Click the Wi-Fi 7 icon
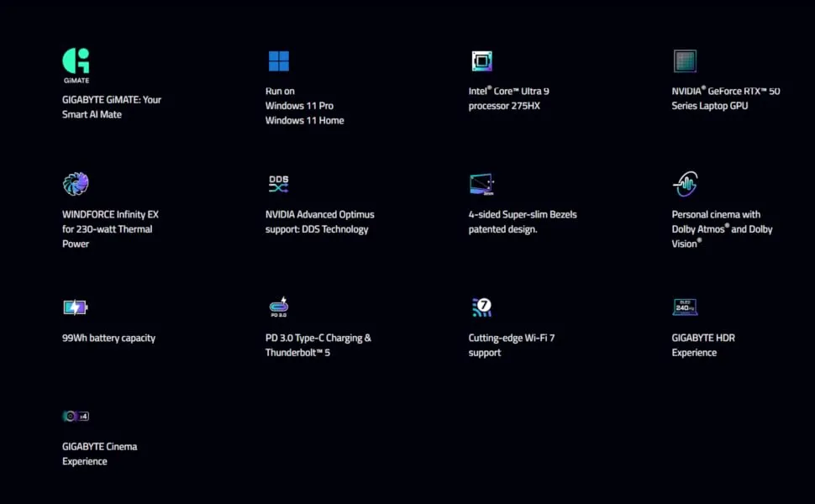Screen dimensions: 815x504 point(481,307)
